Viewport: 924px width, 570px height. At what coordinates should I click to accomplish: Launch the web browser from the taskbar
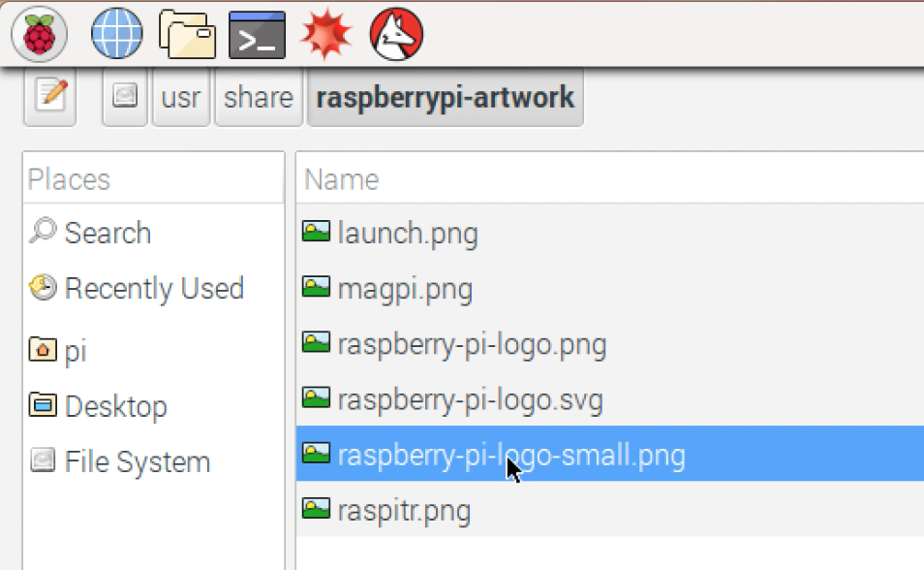(x=115, y=33)
